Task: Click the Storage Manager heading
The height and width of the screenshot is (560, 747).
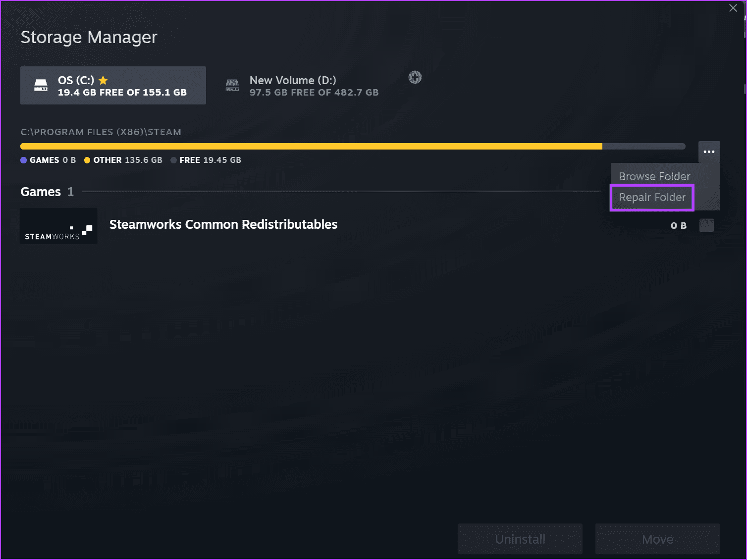Action: (89, 37)
